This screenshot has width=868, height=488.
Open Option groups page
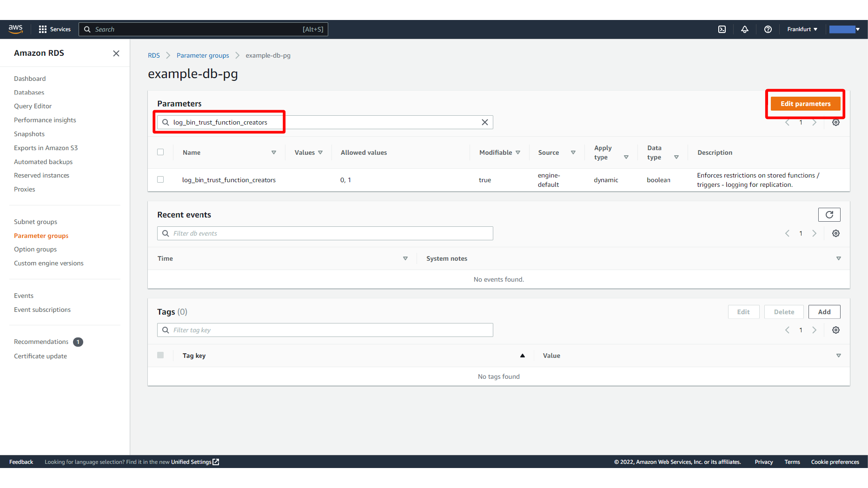point(35,249)
